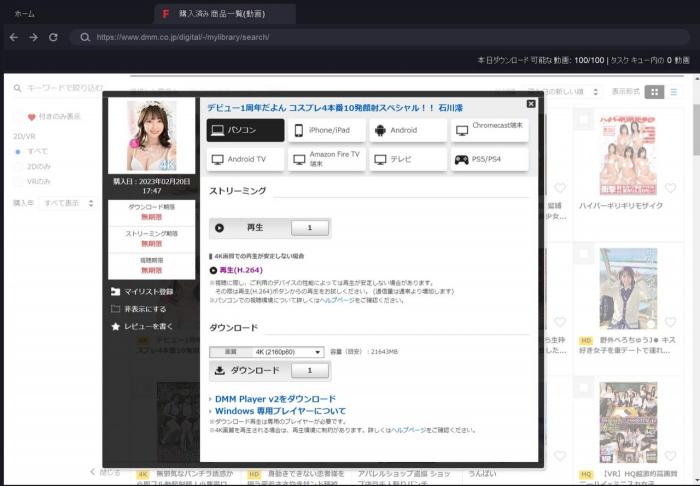Open DMM Player v2をダウンロード link
The image size is (700, 486).
(275, 399)
